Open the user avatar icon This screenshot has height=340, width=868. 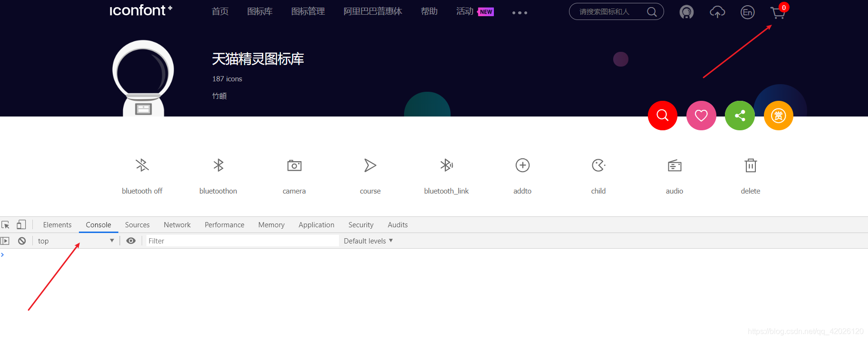click(x=686, y=12)
